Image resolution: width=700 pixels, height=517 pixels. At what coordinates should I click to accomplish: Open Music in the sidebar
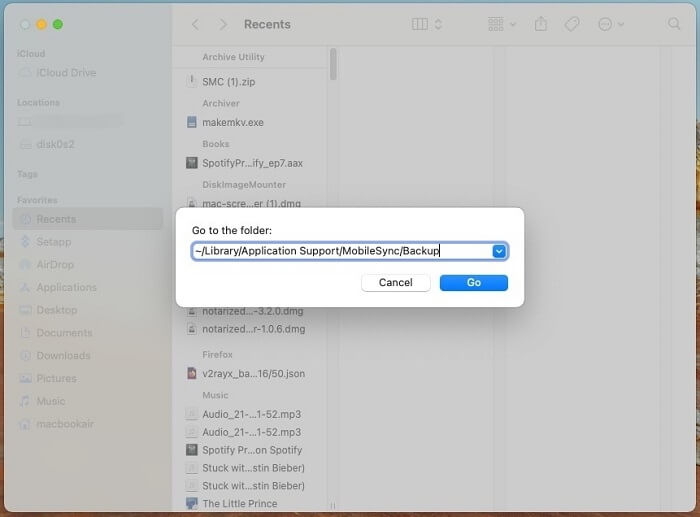point(50,401)
